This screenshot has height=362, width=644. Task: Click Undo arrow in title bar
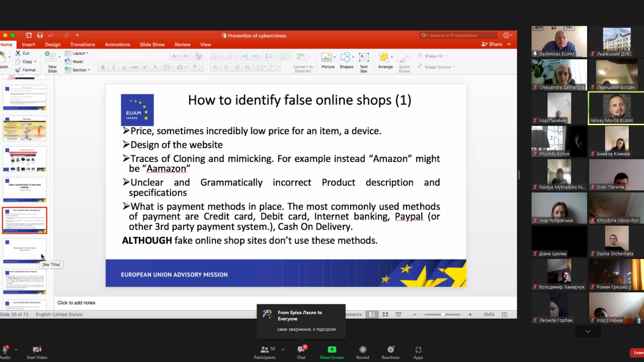pos(51,35)
